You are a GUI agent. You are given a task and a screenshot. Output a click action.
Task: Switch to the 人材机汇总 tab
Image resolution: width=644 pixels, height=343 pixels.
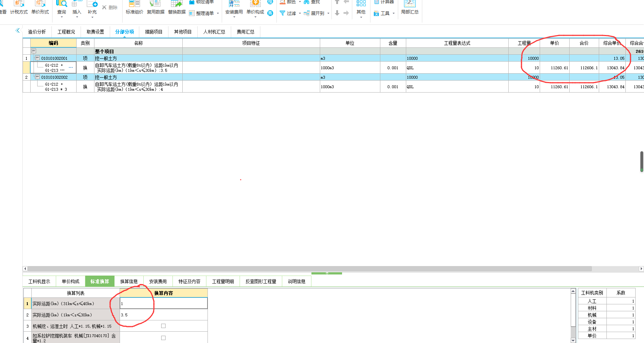coord(214,32)
